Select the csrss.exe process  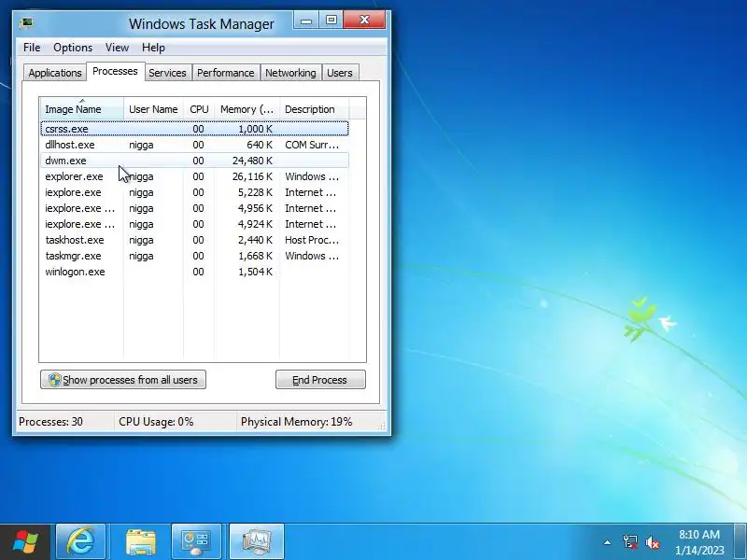coord(195,129)
